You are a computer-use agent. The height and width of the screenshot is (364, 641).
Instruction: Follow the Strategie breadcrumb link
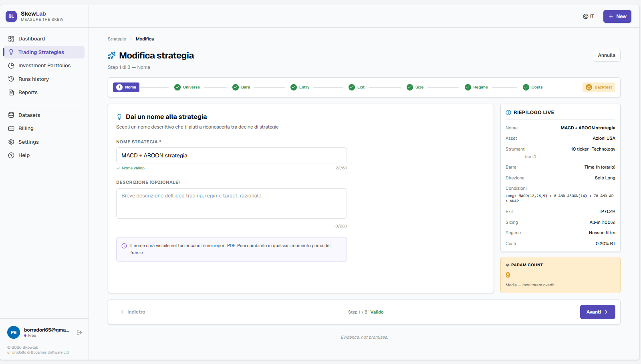[x=117, y=39]
